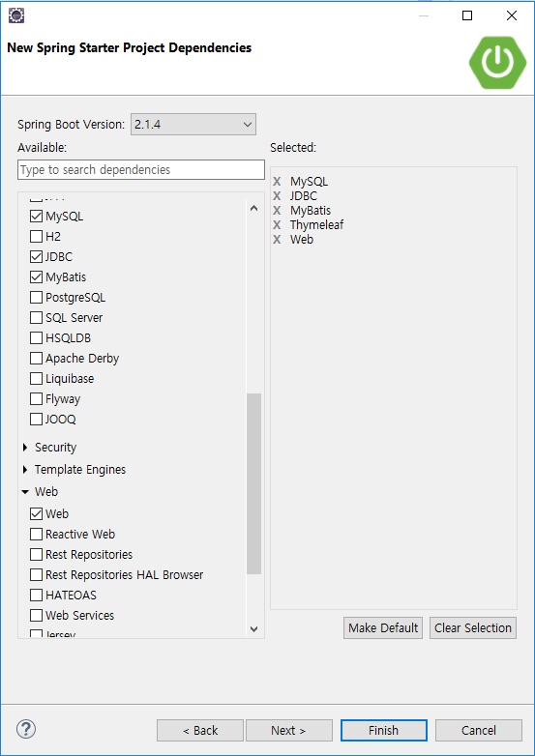Image resolution: width=535 pixels, height=756 pixels.
Task: Click Web text in the Selected list
Action: (x=302, y=240)
